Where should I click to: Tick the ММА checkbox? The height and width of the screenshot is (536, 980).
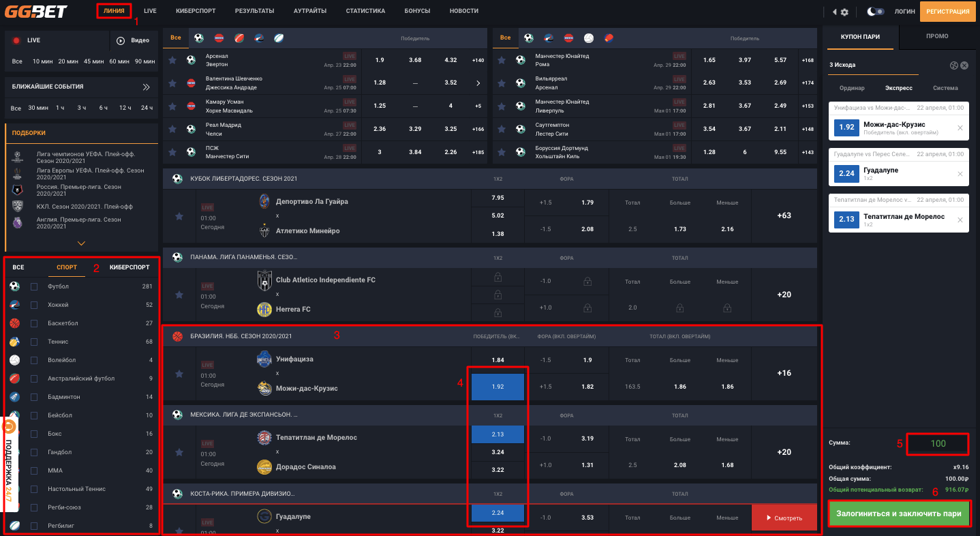[x=34, y=471]
